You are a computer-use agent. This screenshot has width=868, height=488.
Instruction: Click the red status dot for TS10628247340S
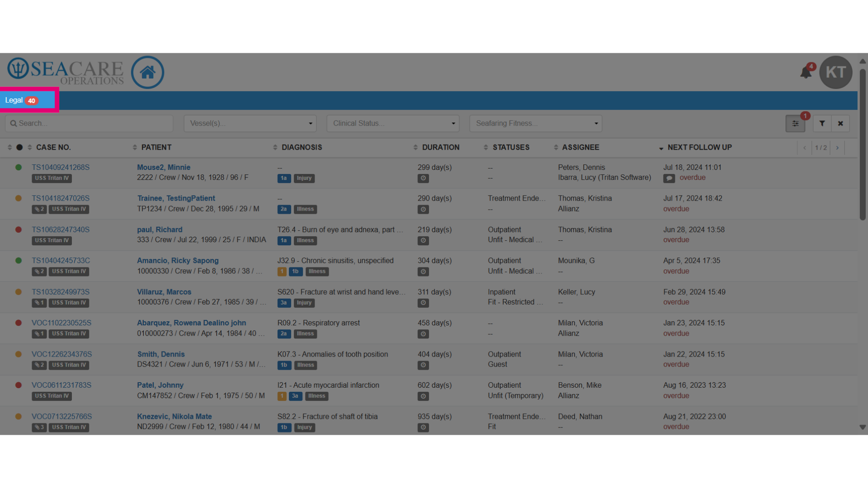coord(19,230)
